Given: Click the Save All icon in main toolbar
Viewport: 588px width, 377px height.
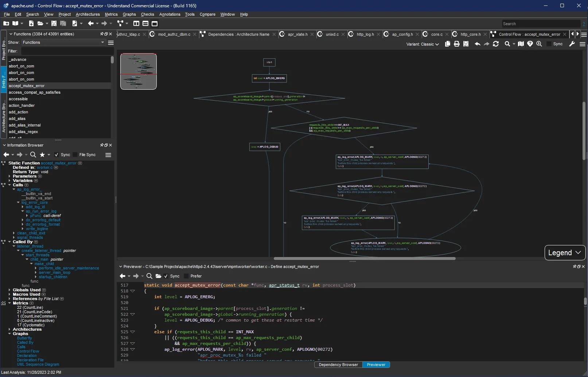Looking at the screenshot, I should tap(63, 23).
